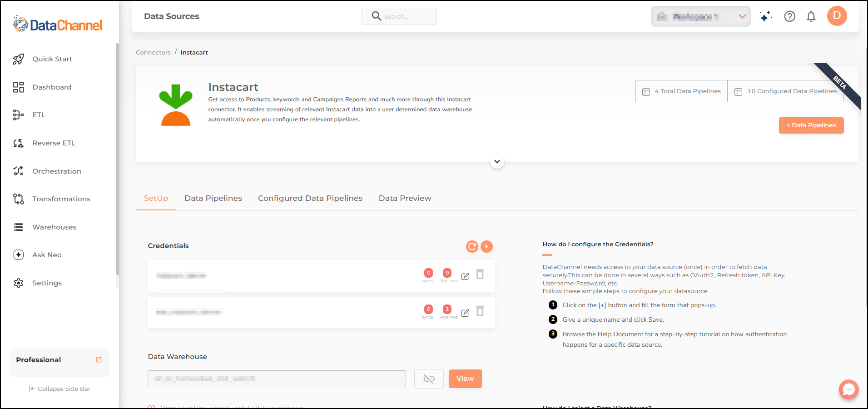This screenshot has width=868, height=409.
Task: Open the Transformations sidebar icon
Action: coord(18,199)
